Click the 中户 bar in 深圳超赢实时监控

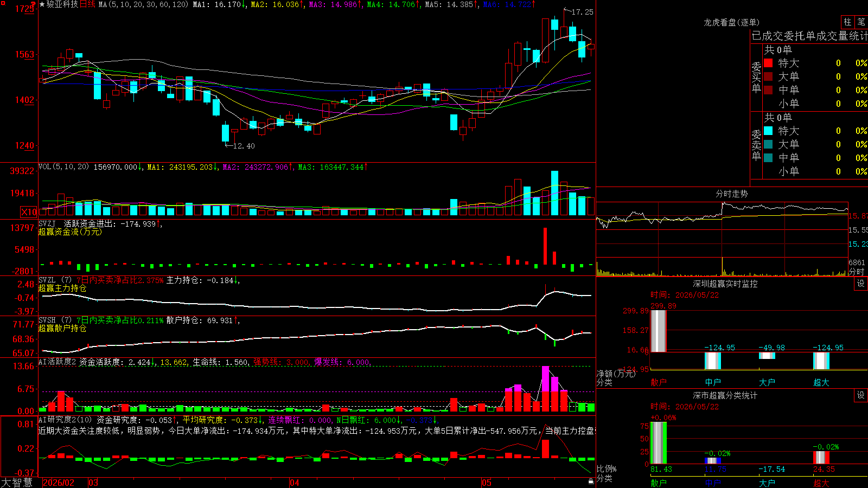click(x=713, y=361)
